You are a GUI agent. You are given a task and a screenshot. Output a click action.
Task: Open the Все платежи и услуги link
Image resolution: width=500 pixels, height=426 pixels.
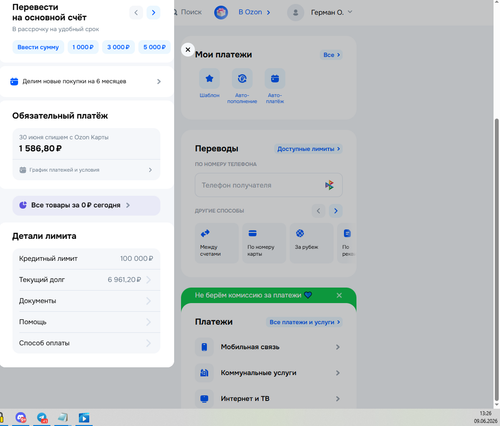304,322
